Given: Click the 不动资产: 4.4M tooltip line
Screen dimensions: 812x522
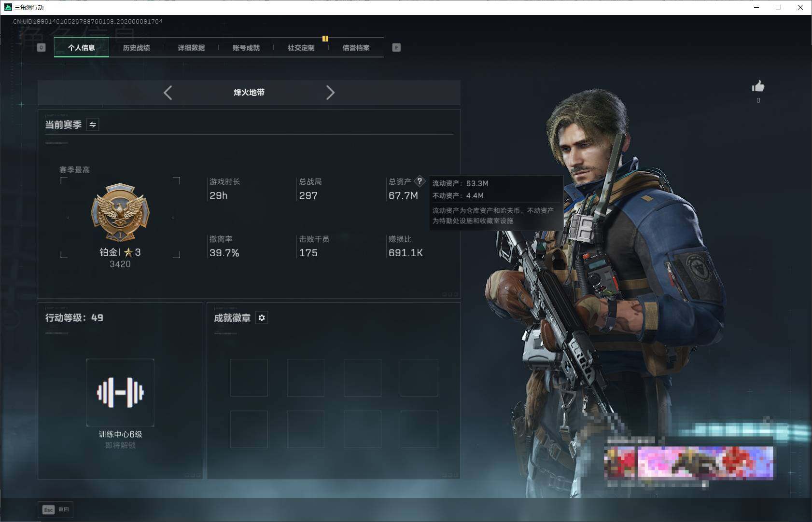Looking at the screenshot, I should point(458,195).
